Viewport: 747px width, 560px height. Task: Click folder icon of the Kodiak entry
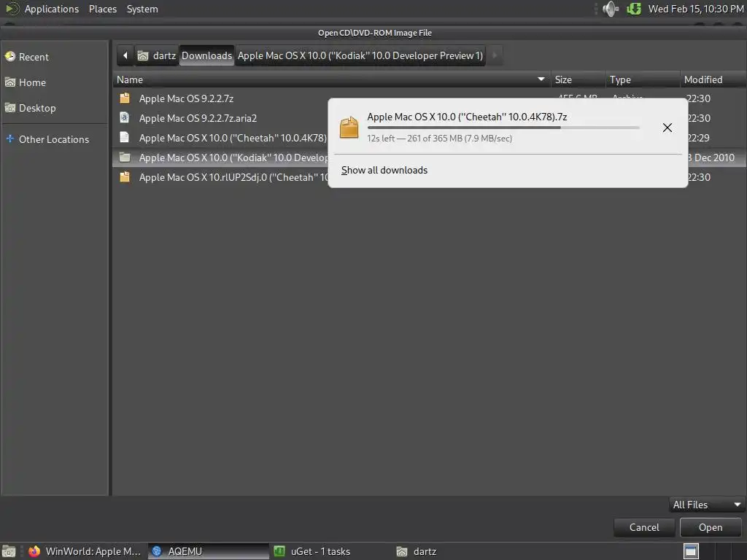pyautogui.click(x=125, y=157)
